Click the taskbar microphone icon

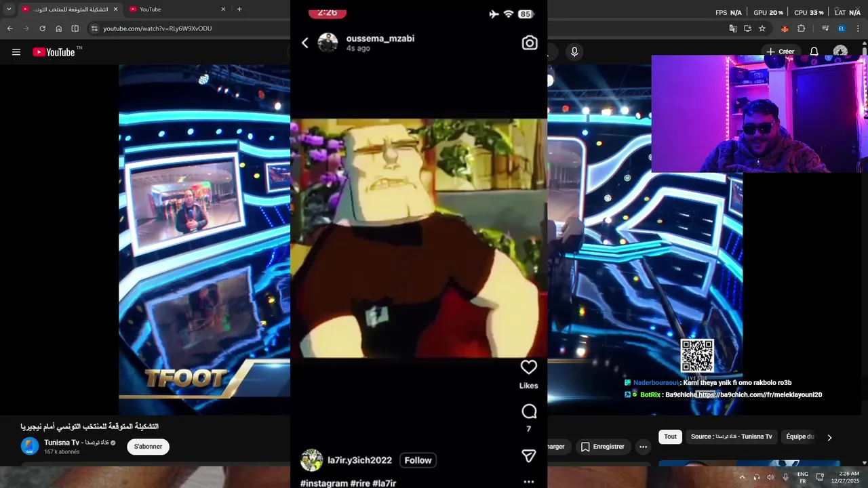click(785, 477)
